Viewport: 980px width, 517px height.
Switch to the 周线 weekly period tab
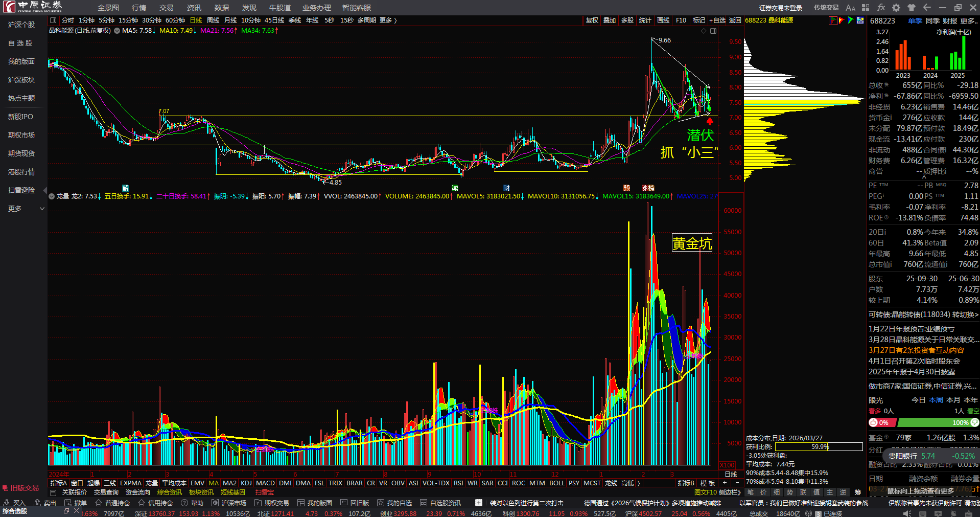[x=213, y=20]
